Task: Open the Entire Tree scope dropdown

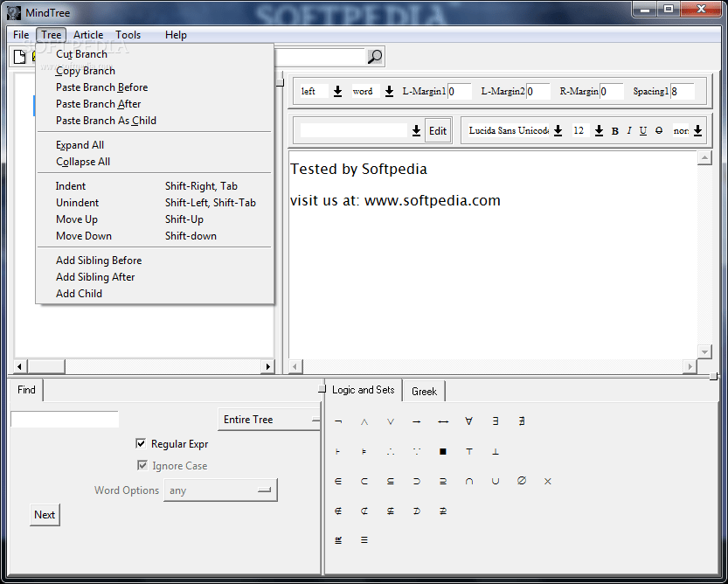Action: click(x=269, y=420)
